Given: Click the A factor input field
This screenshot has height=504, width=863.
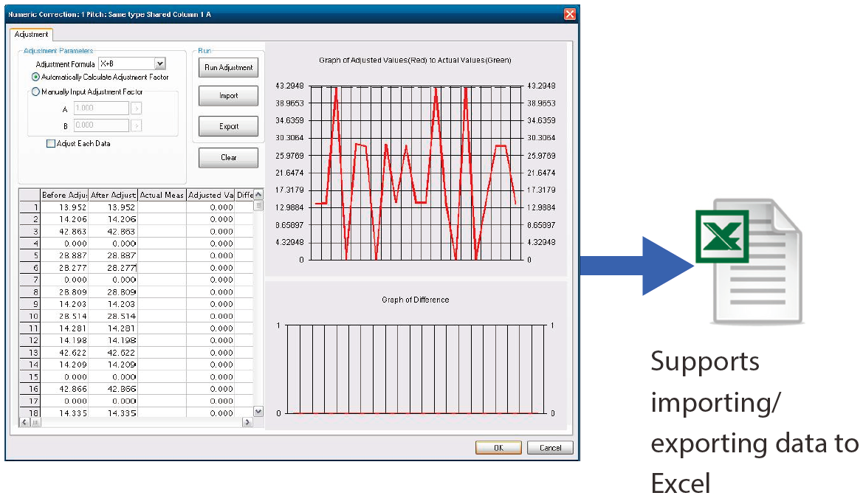Looking at the screenshot, I should [101, 108].
